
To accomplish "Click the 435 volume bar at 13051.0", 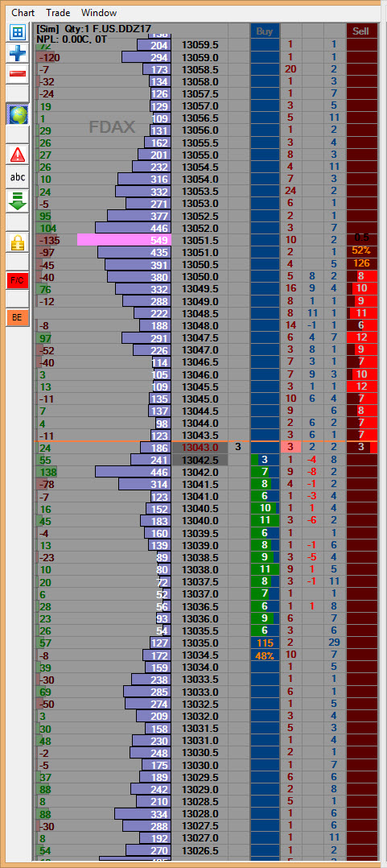I will 134,253.
